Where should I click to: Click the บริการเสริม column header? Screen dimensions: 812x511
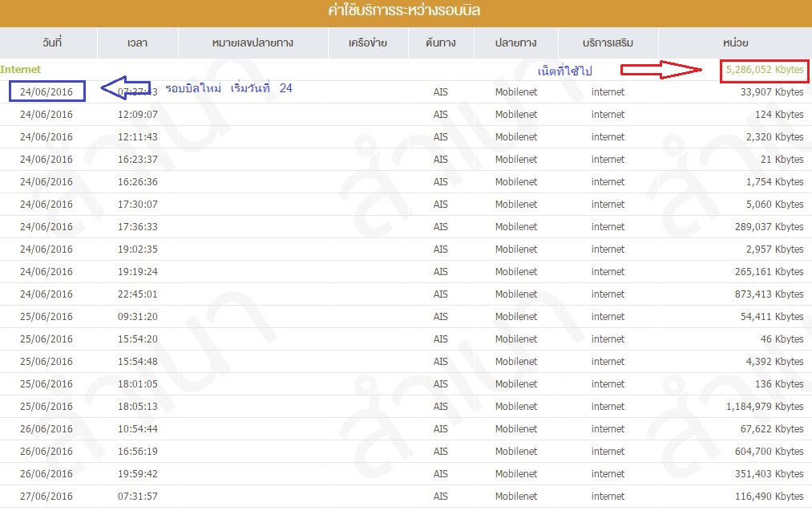(x=608, y=43)
